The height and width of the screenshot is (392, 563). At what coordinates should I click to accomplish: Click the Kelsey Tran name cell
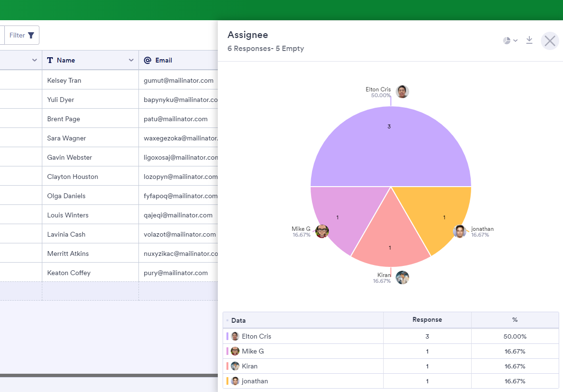[x=64, y=80]
